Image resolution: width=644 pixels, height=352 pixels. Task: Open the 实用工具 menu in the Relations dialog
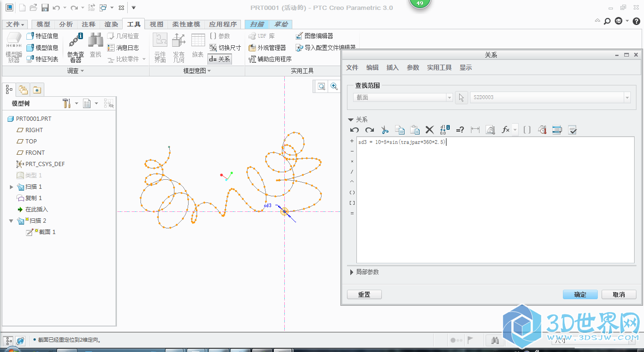tap(439, 67)
